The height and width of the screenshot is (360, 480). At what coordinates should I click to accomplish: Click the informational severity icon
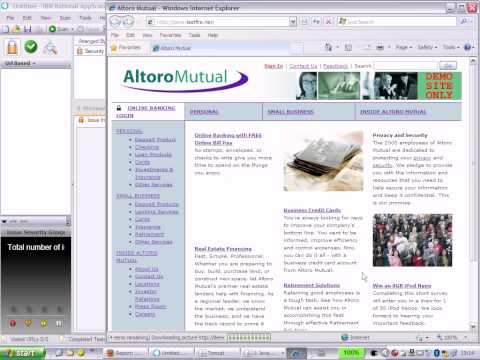59,323
